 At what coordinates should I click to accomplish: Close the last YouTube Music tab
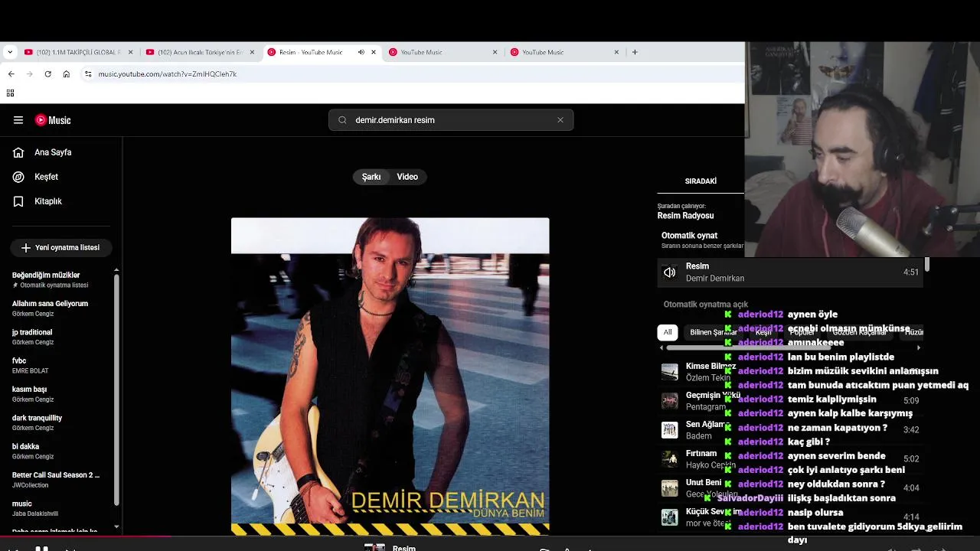(x=616, y=52)
